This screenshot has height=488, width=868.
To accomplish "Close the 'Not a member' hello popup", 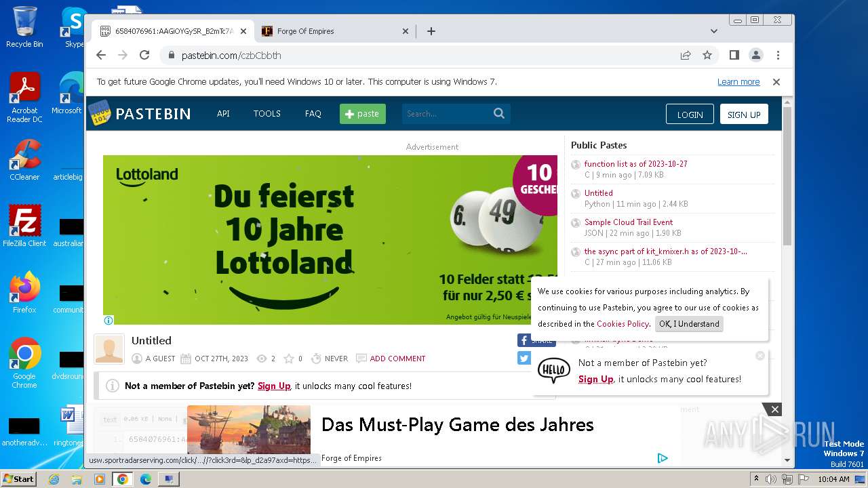I will 760,356.
